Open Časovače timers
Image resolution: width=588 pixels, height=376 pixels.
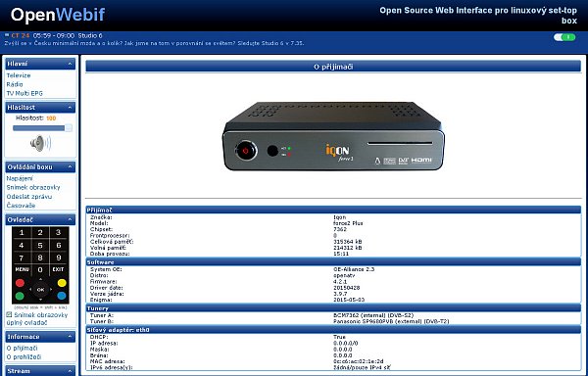click(x=21, y=206)
